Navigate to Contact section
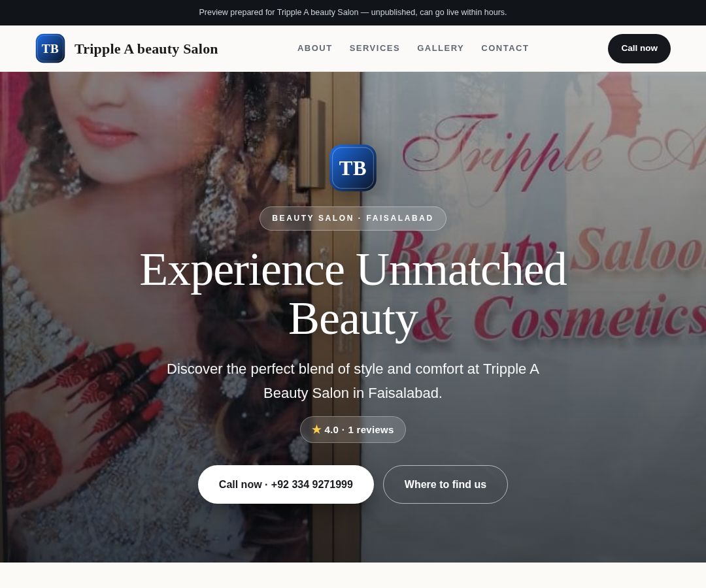Image resolution: width=706 pixels, height=588 pixels. 505,48
